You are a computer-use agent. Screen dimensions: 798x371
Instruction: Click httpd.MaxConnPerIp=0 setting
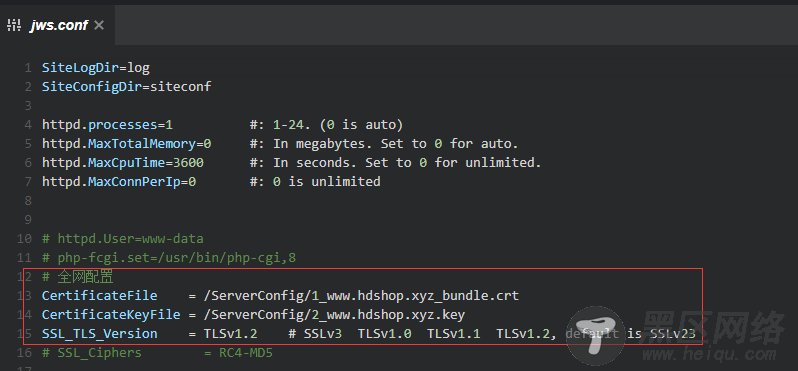[x=119, y=181]
